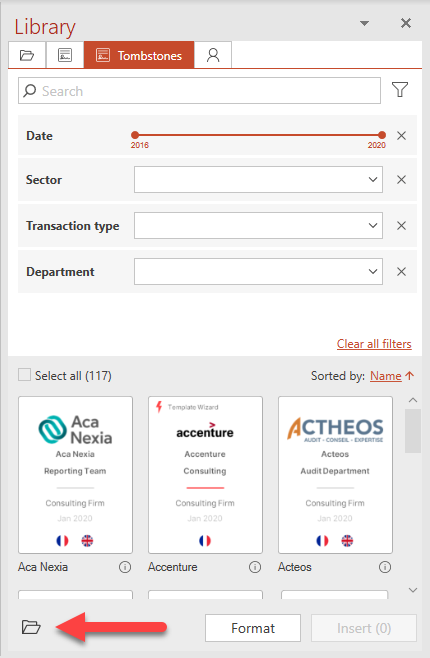Click the Clear all filters link
The width and height of the screenshot is (430, 658).
click(374, 344)
